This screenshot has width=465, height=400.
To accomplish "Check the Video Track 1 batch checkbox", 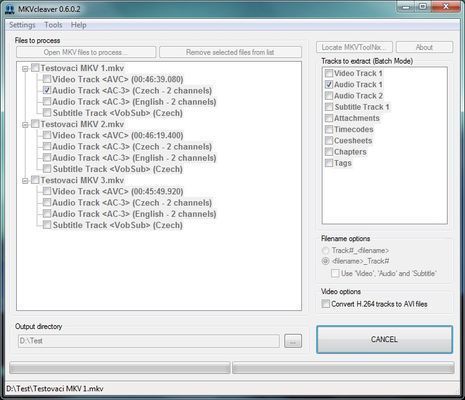I will [329, 73].
